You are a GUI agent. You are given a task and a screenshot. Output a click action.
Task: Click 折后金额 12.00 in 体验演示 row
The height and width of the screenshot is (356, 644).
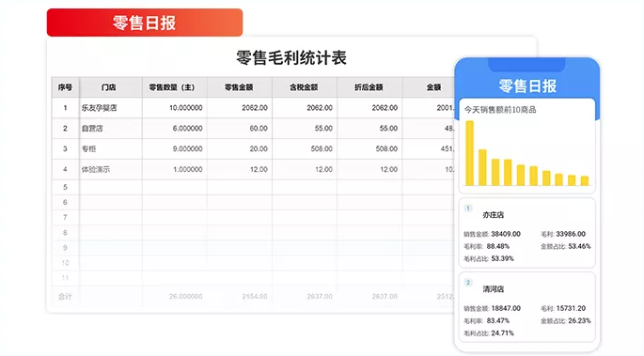[x=388, y=169]
